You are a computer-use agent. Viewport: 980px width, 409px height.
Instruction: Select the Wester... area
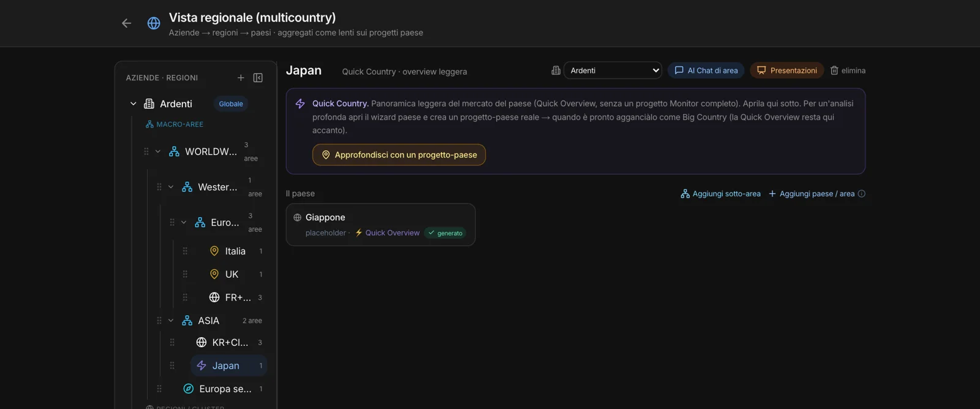point(217,187)
